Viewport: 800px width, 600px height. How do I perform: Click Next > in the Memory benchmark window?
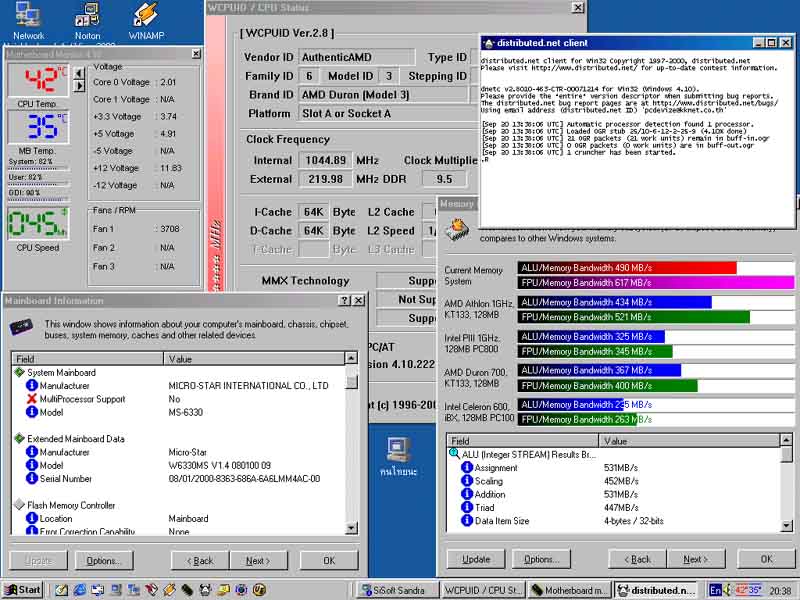696,559
